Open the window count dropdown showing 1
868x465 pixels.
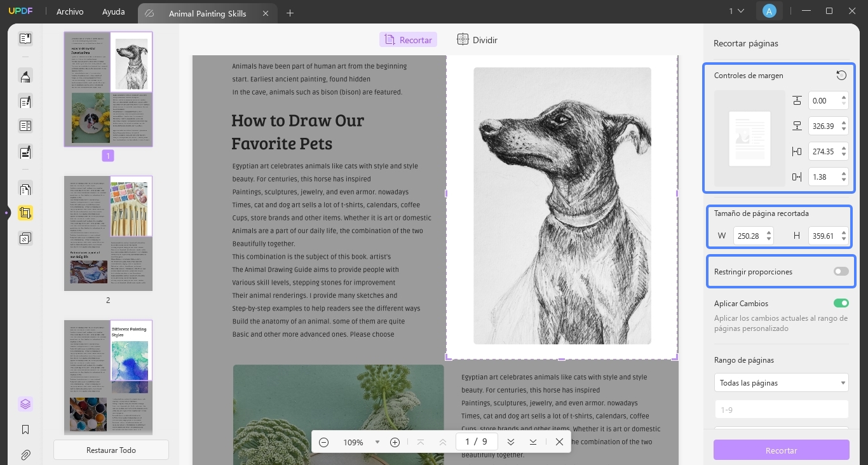(736, 11)
